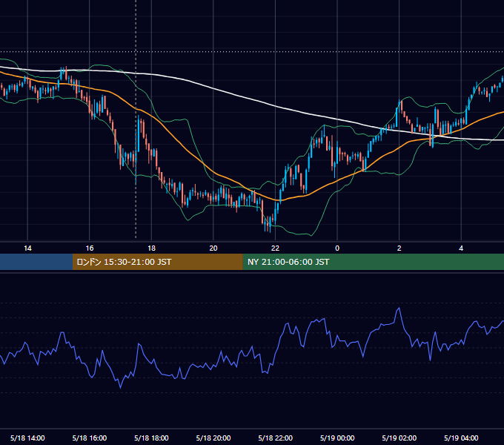Select the NY 21:00-06:00 JST session bar
The image size is (504, 445).
point(373,262)
